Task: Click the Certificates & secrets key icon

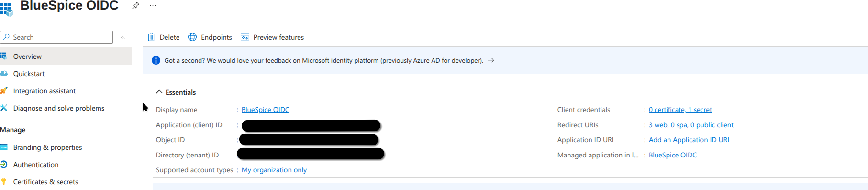Action: (x=4, y=181)
